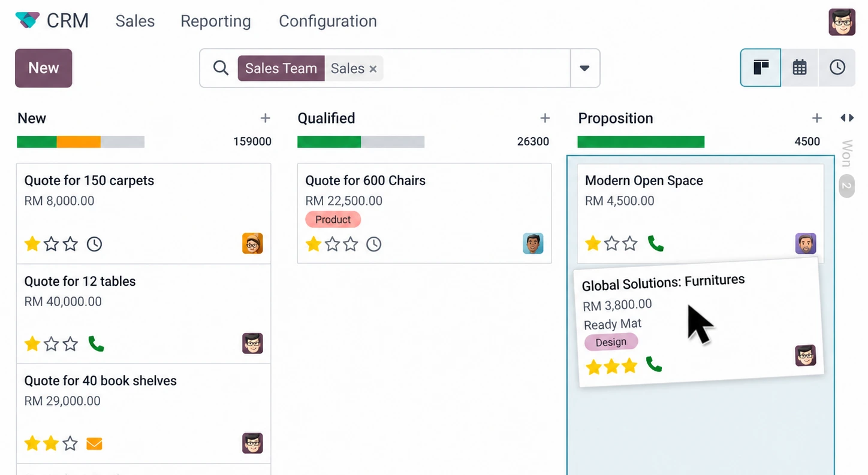Click the search magnifier icon
This screenshot has height=475, width=868.
coord(221,68)
